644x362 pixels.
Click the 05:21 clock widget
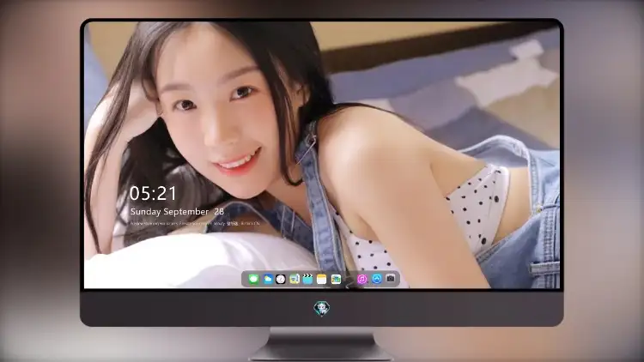coord(153,193)
